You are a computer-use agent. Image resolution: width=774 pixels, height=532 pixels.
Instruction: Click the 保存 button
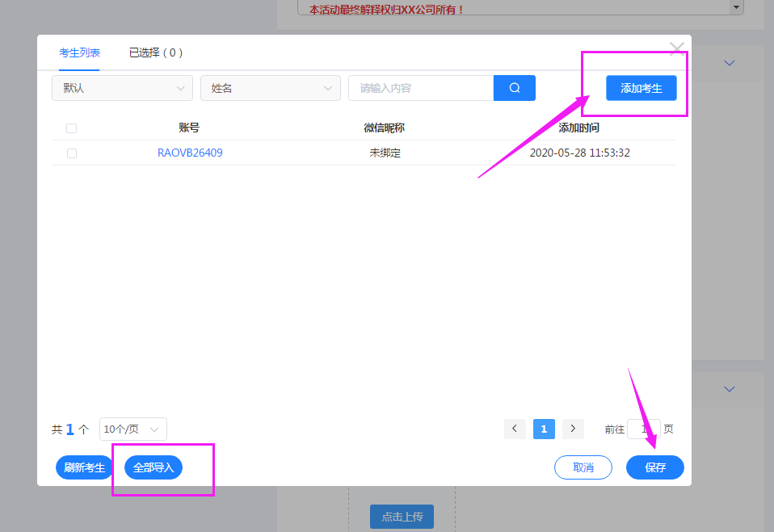coord(655,467)
